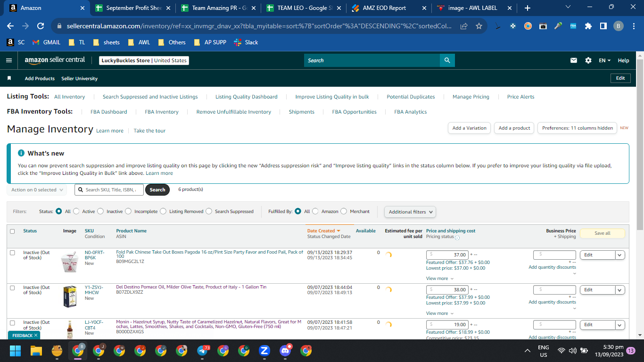Click the Take the tour link
The image size is (644, 362).
coord(149,131)
